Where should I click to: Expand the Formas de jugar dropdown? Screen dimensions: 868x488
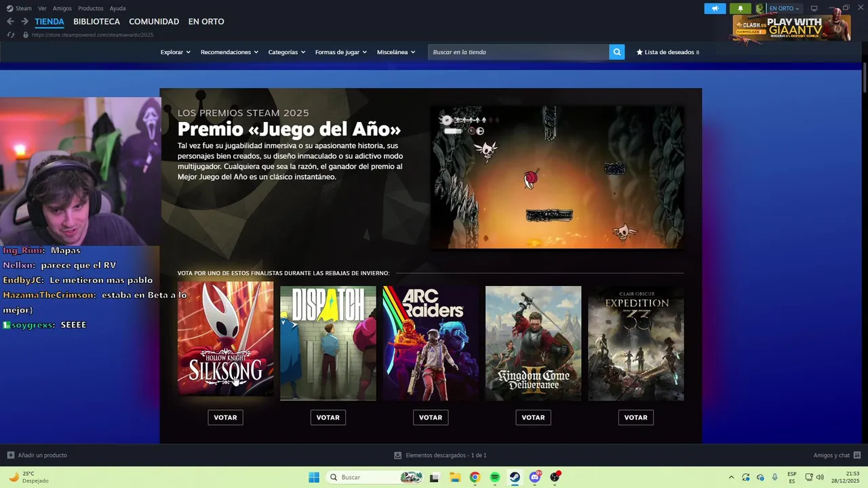click(341, 52)
